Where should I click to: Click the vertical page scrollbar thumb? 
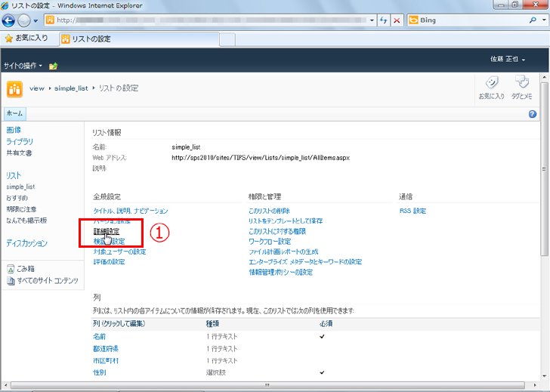tap(544, 169)
